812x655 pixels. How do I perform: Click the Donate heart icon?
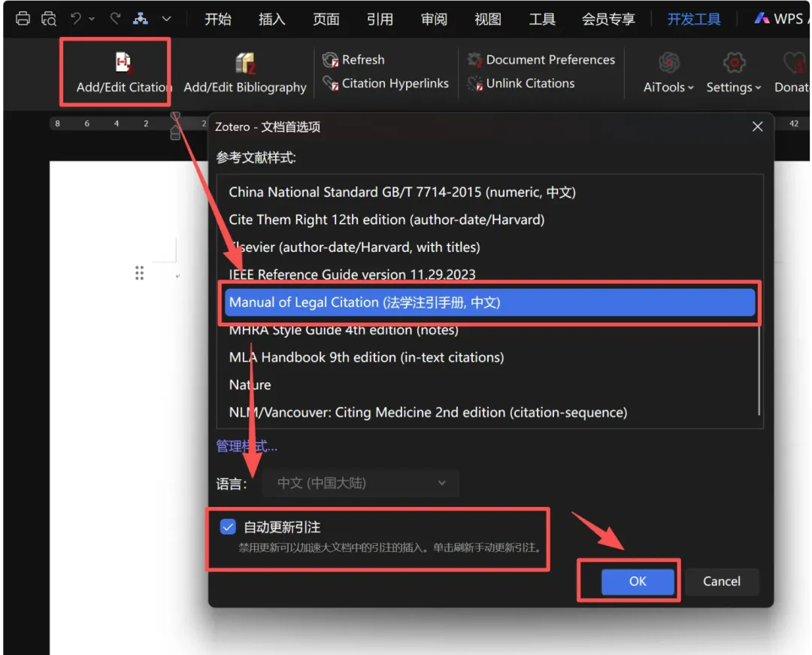[x=795, y=63]
